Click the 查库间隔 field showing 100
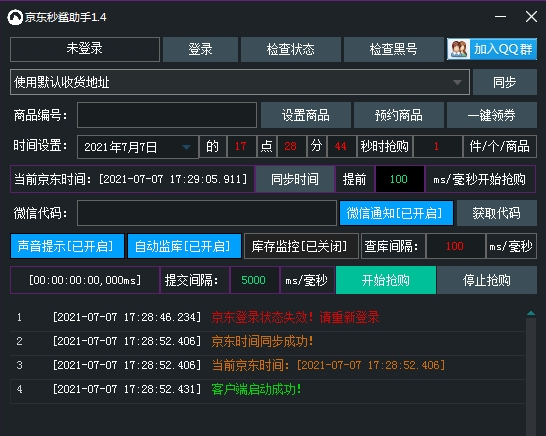The width and height of the screenshot is (546, 436). [x=455, y=246]
